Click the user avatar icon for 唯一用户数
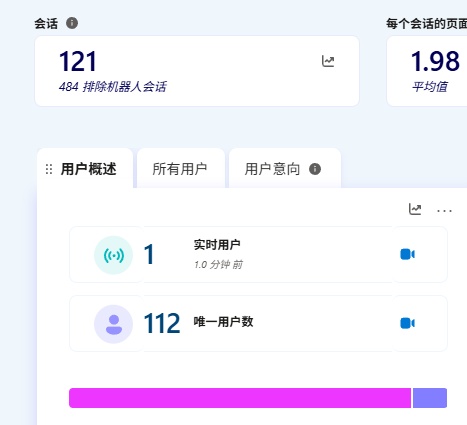This screenshot has height=425, width=467. 114,324
